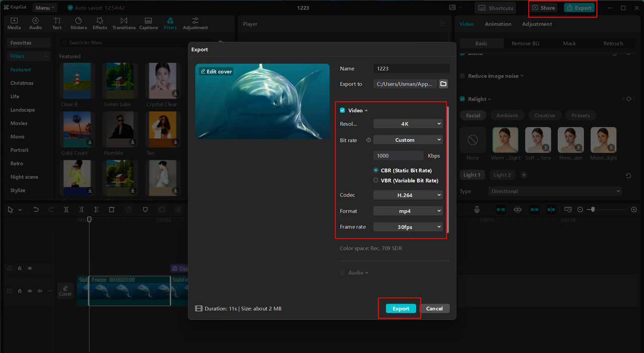644x353 pixels.
Task: Hide the main video track with the eye icon
Action: point(30,291)
